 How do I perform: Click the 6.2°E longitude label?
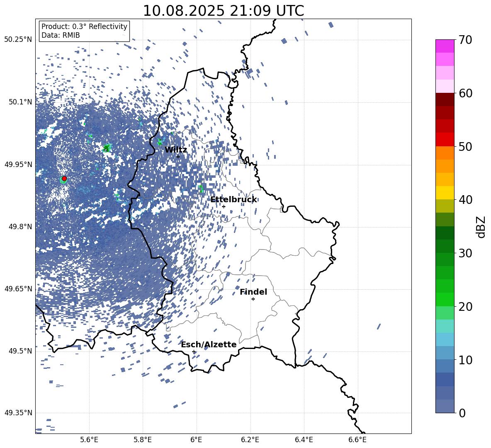[x=250, y=440]
